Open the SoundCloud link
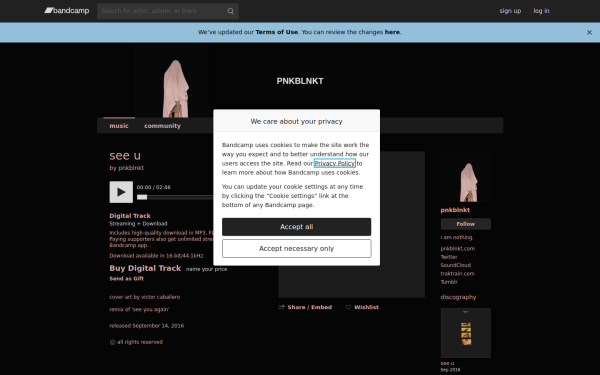The width and height of the screenshot is (600, 375). pyautogui.click(x=455, y=265)
